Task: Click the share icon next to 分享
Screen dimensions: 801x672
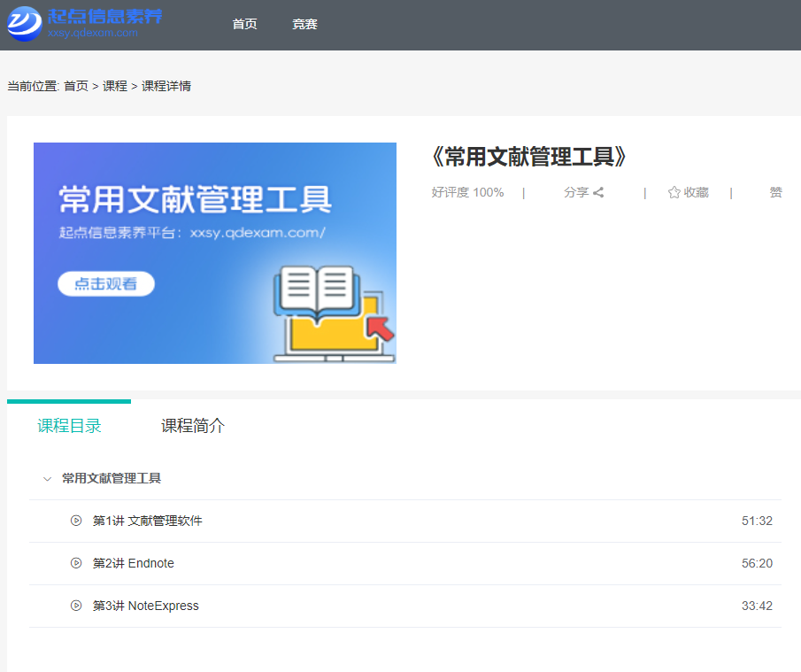Action: tap(599, 192)
